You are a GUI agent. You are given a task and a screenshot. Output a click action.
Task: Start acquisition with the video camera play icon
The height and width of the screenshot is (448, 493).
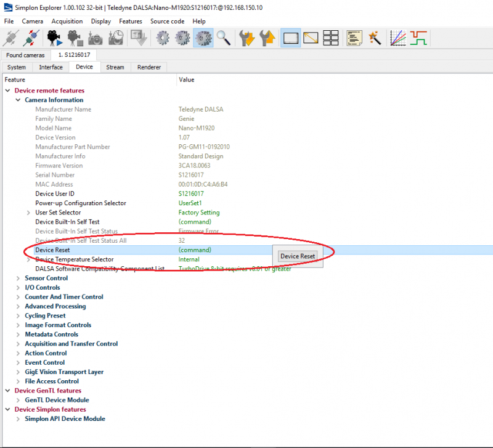(x=54, y=38)
